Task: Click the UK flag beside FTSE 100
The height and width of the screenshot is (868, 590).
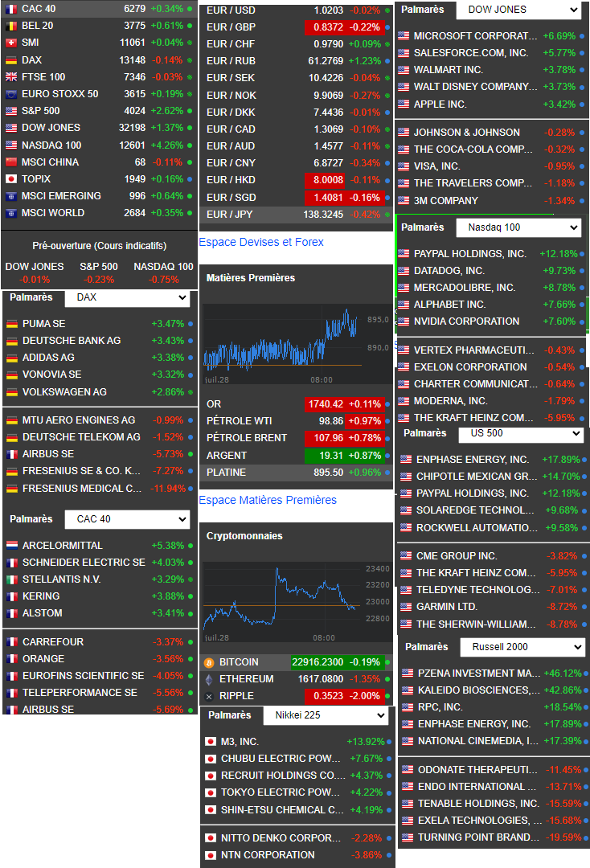Action: (x=11, y=77)
